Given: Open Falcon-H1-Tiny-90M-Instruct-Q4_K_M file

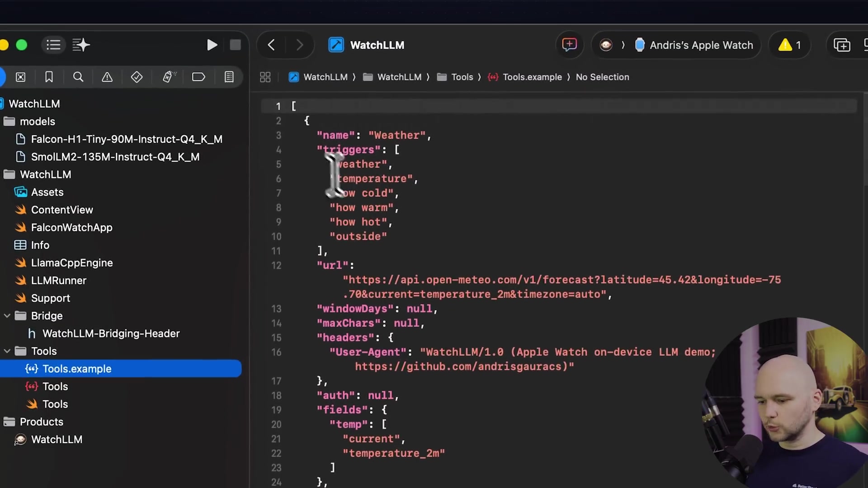Looking at the screenshot, I should (x=127, y=139).
